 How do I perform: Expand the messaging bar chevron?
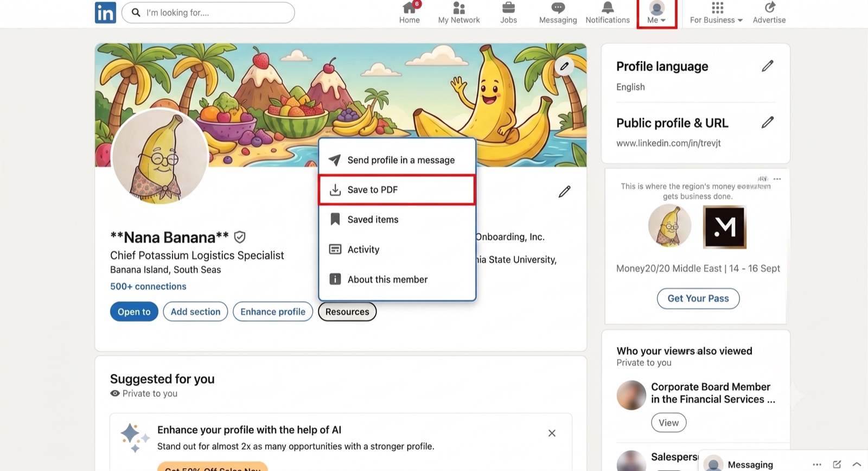[x=857, y=464]
